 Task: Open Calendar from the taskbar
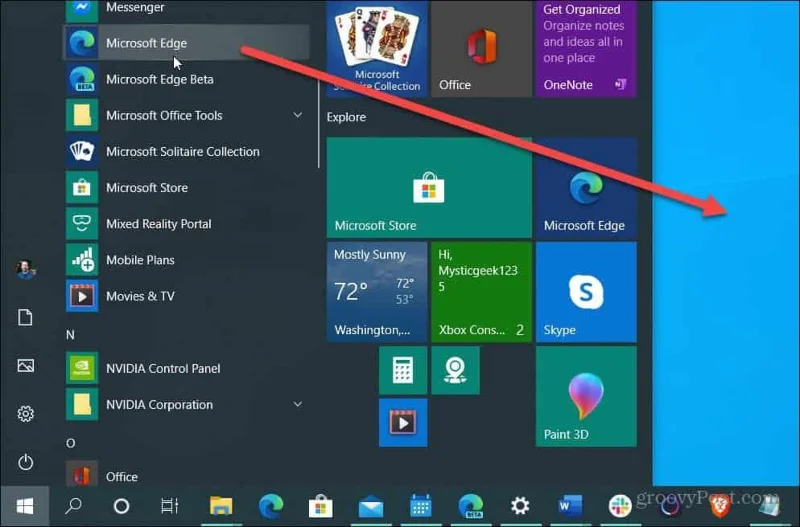coord(421,506)
